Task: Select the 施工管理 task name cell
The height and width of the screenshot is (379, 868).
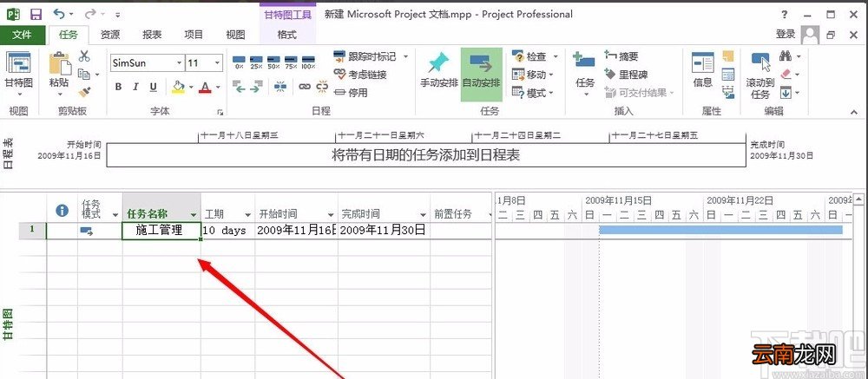Action: (x=161, y=231)
